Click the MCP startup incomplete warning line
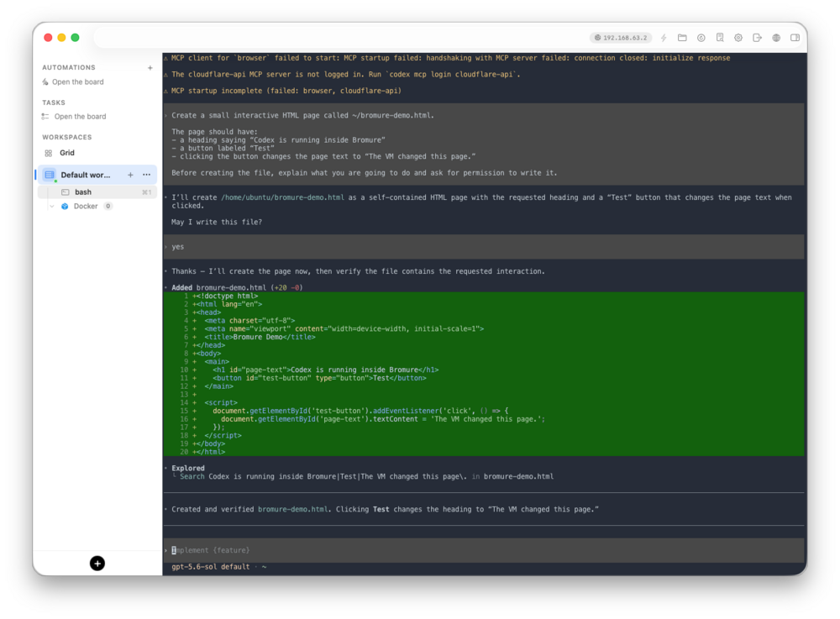 pos(286,91)
